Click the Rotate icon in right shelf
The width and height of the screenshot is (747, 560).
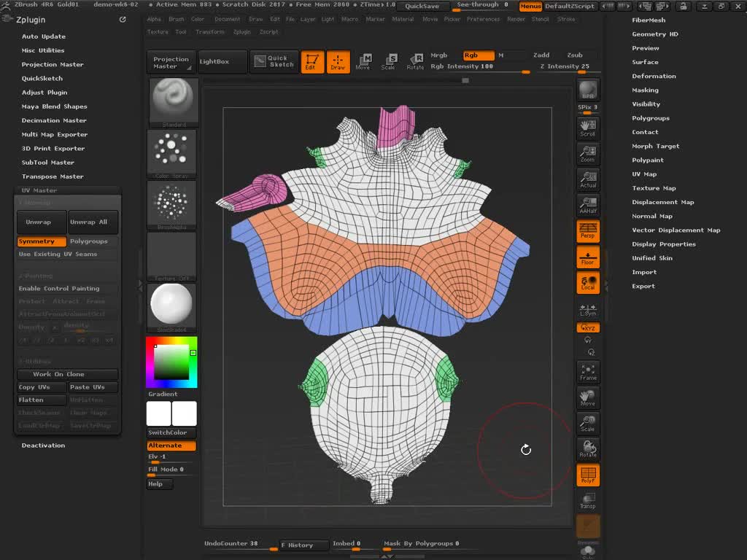(588, 449)
